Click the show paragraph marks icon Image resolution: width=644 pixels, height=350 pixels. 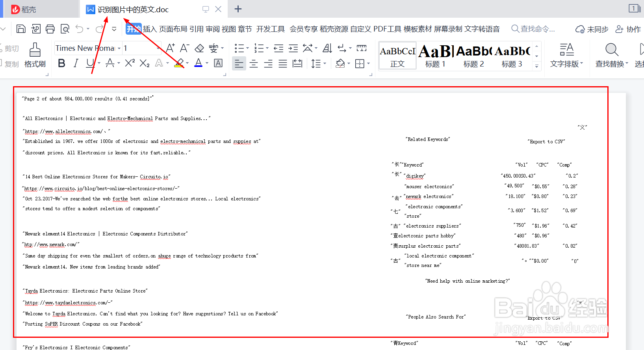pos(342,48)
